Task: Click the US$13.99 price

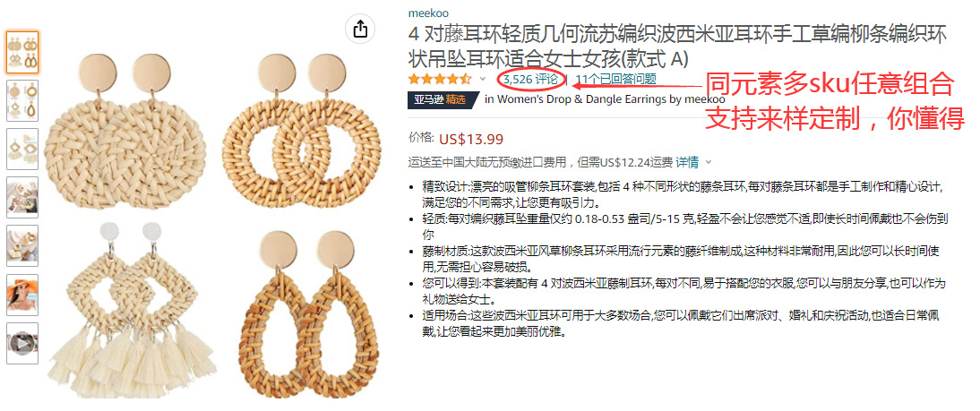Action: click(471, 139)
